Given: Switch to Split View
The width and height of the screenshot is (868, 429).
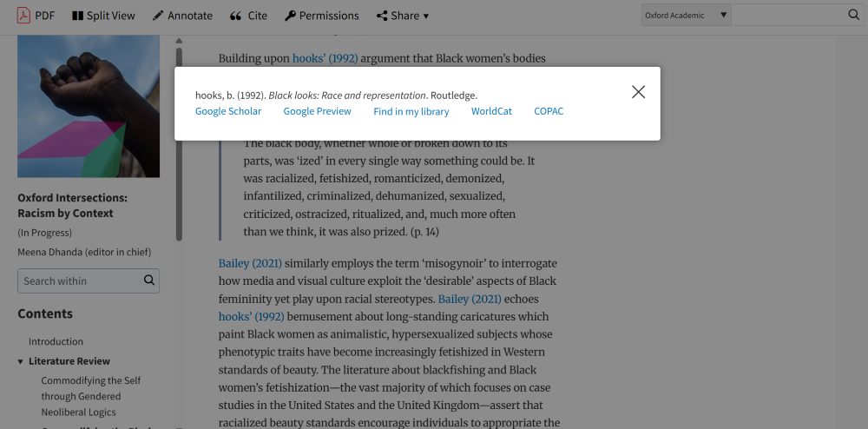Looking at the screenshot, I should pyautogui.click(x=103, y=16).
